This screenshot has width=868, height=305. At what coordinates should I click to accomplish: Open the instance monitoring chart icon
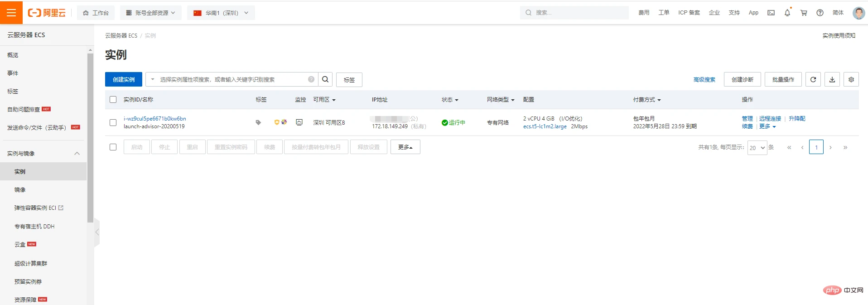click(299, 122)
